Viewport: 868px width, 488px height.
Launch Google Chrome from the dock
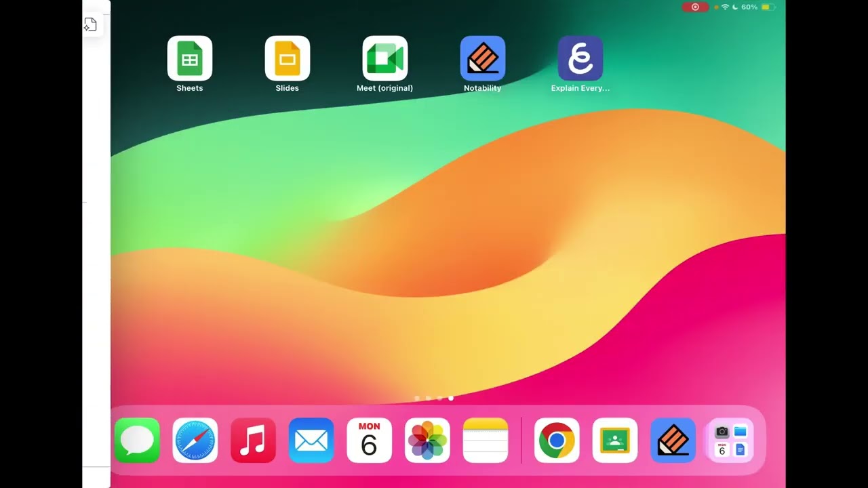click(x=557, y=441)
